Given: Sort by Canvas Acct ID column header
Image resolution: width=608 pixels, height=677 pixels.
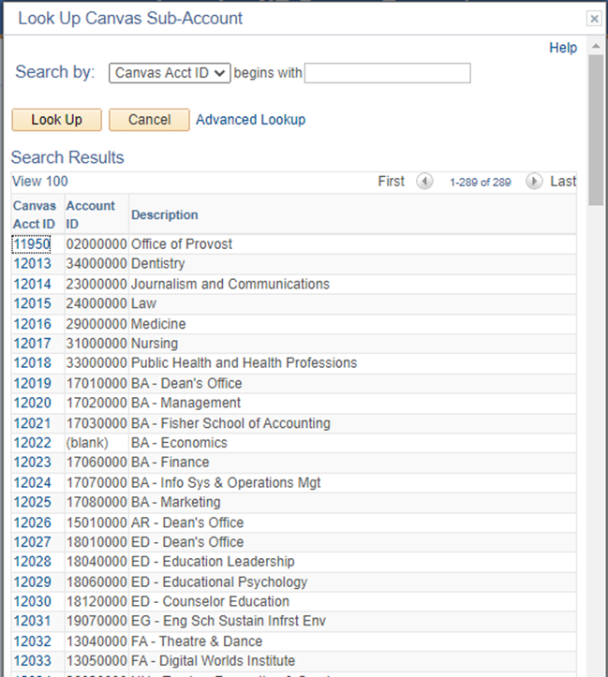Looking at the screenshot, I should pos(34,214).
